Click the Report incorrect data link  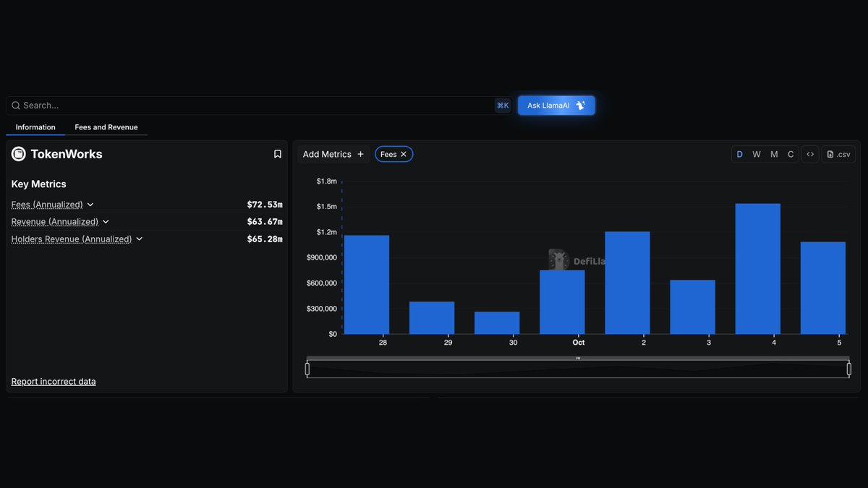coord(54,382)
